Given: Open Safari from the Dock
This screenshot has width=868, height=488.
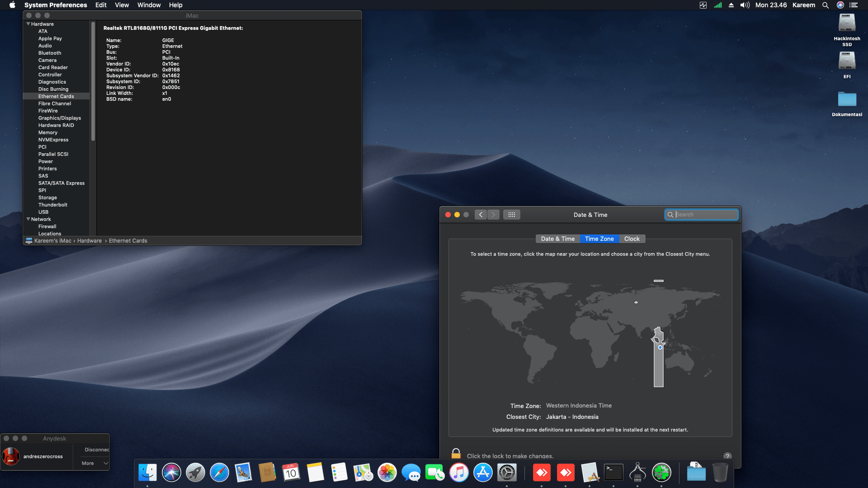Looking at the screenshot, I should click(x=220, y=472).
